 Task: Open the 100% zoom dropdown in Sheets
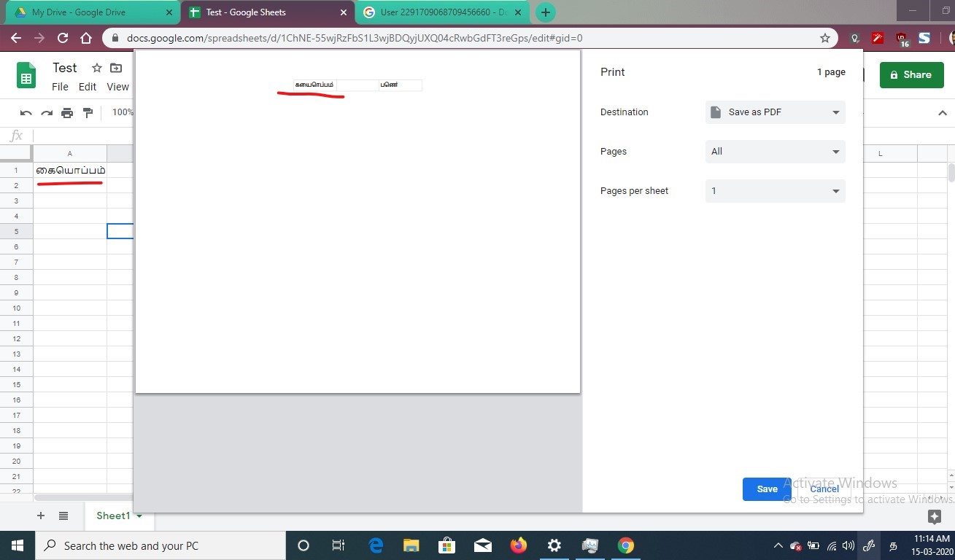pyautogui.click(x=122, y=112)
